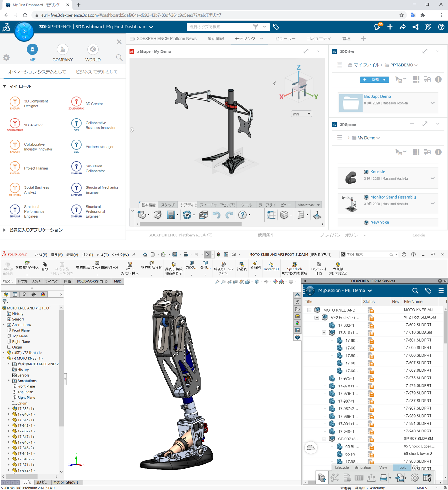This screenshot has height=490, width=448.
Task: Open the Monitor Stand Assembly link
Action: [393, 197]
